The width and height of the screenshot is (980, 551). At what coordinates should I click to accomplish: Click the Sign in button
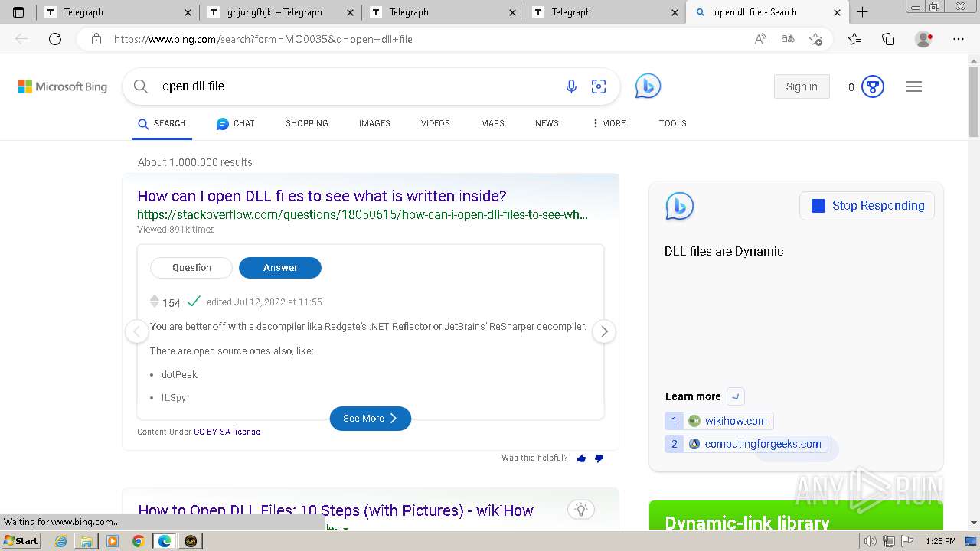tap(802, 86)
